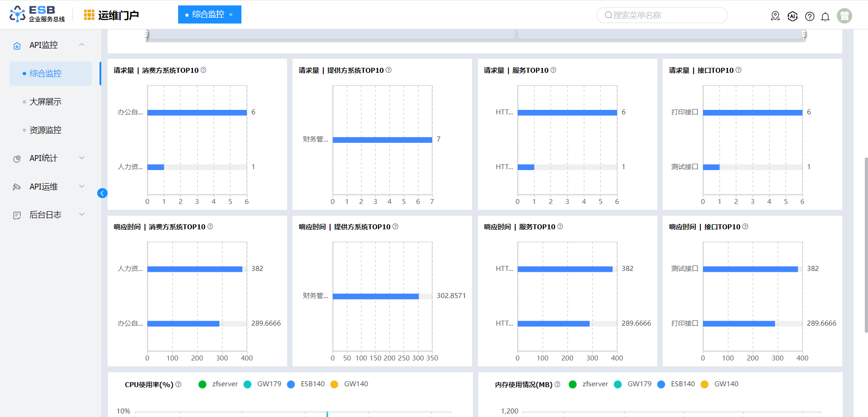Open the notifications bell

tap(825, 17)
